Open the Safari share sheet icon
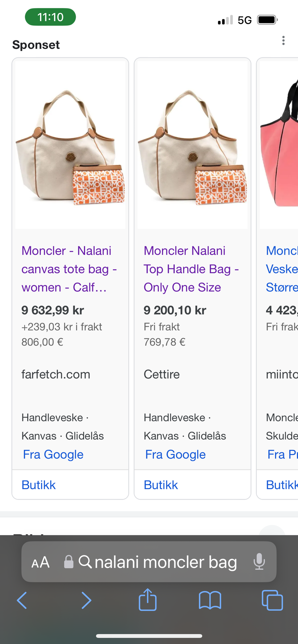The height and width of the screenshot is (644, 298). [148, 600]
